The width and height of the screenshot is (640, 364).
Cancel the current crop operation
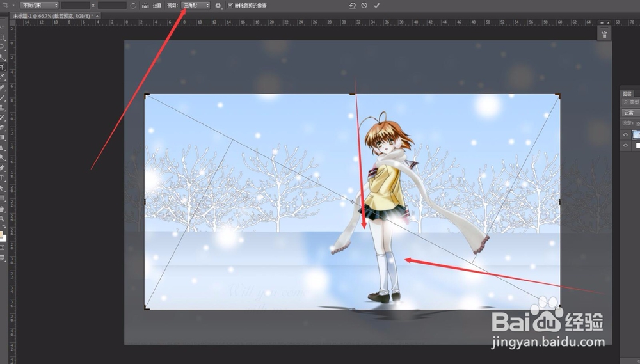click(364, 5)
